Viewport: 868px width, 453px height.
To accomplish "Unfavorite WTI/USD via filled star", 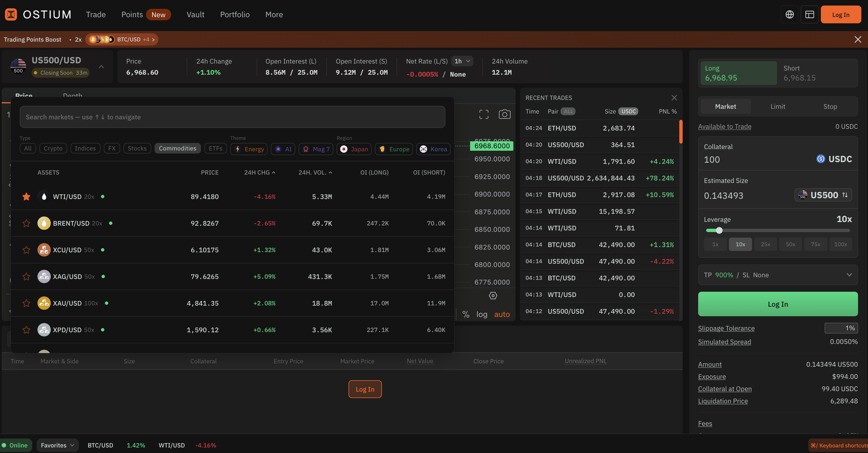I will tap(26, 197).
